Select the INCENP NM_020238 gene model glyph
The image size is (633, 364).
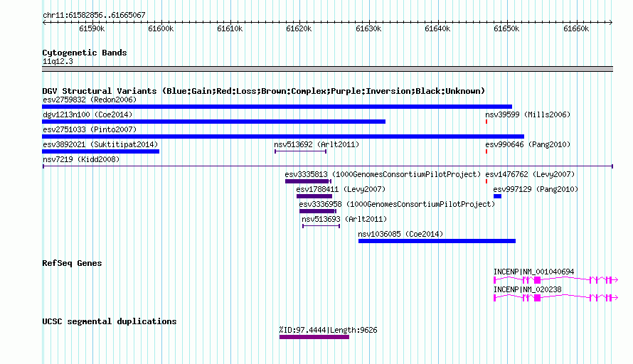[556, 298]
